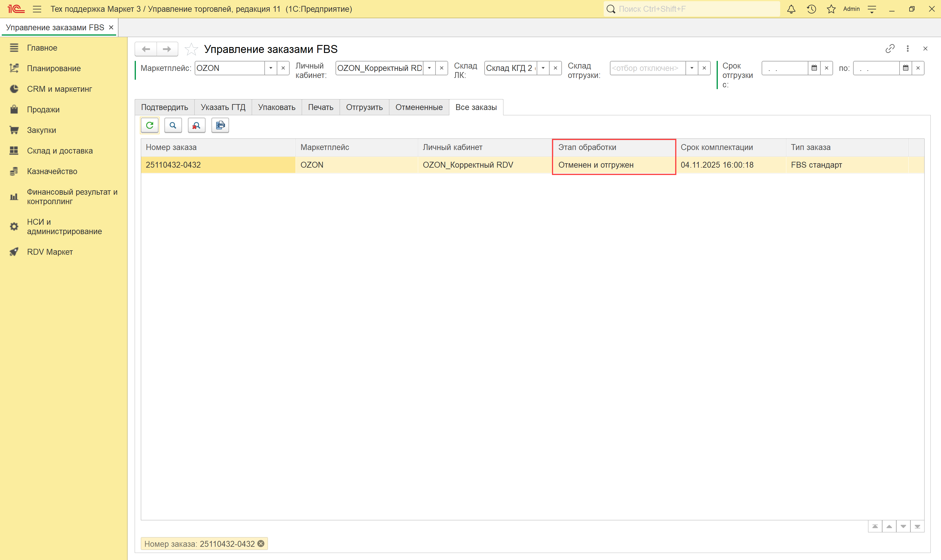
Task: Click the Подтвердить tab button
Action: (164, 107)
